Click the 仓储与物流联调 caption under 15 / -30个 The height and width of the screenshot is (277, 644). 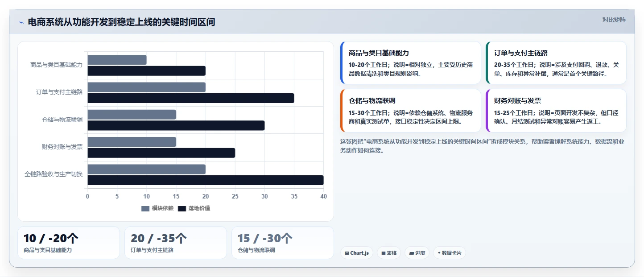[x=256, y=250]
